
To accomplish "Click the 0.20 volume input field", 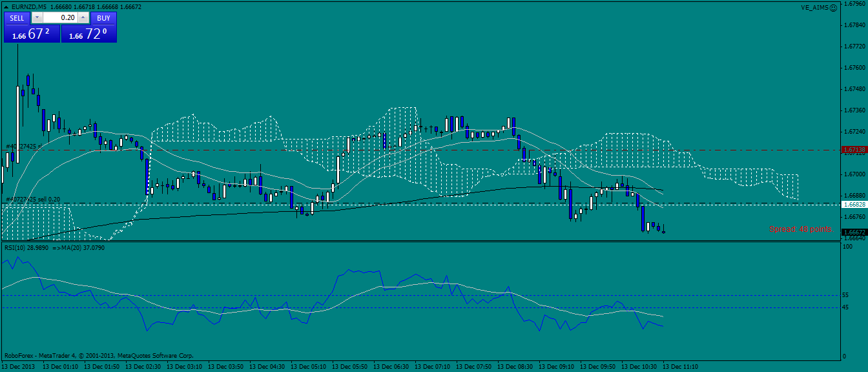I will [x=60, y=18].
